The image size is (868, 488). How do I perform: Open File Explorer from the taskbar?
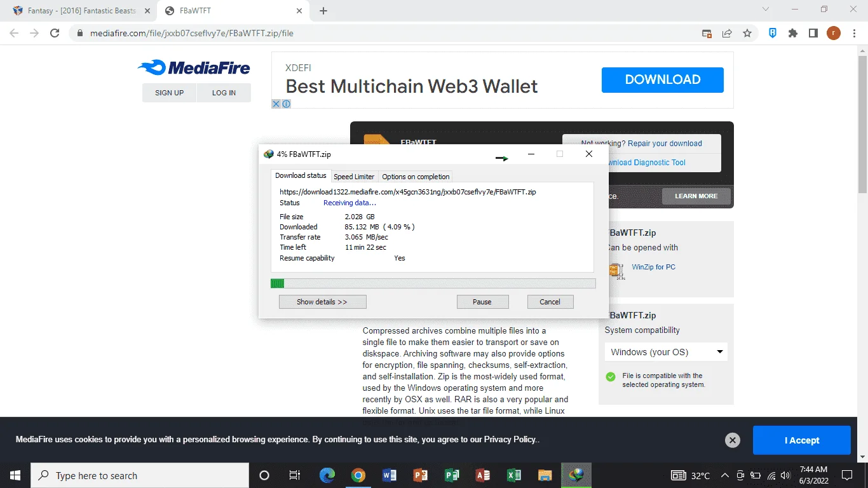click(545, 475)
